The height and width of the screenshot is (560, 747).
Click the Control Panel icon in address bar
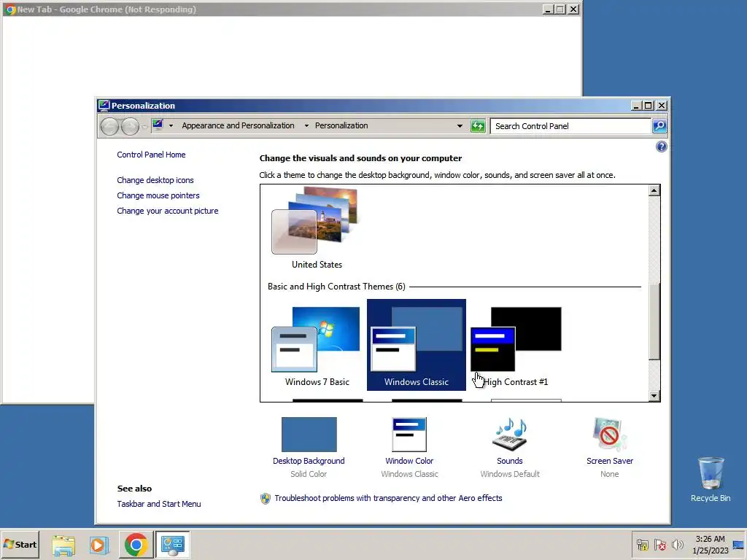click(158, 125)
